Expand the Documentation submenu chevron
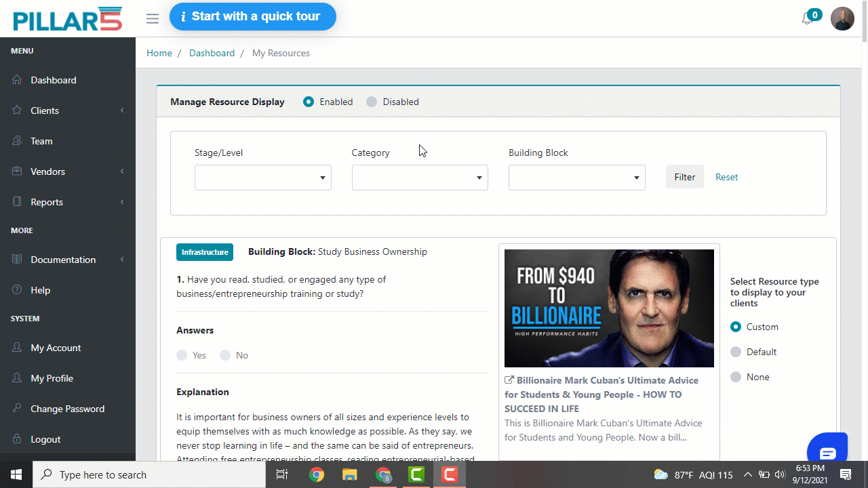Screen dimensions: 868x488 122,260
